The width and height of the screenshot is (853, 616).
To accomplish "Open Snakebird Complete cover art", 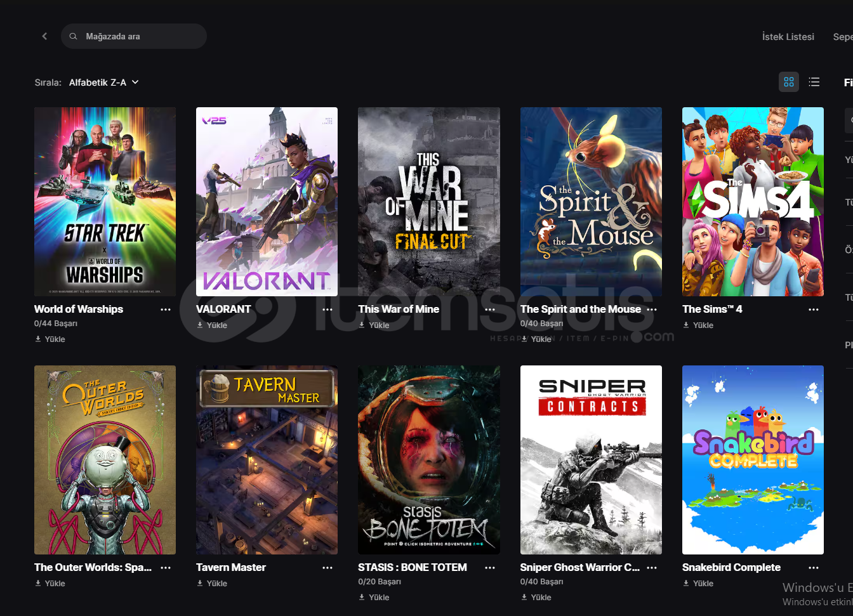I will (x=753, y=460).
